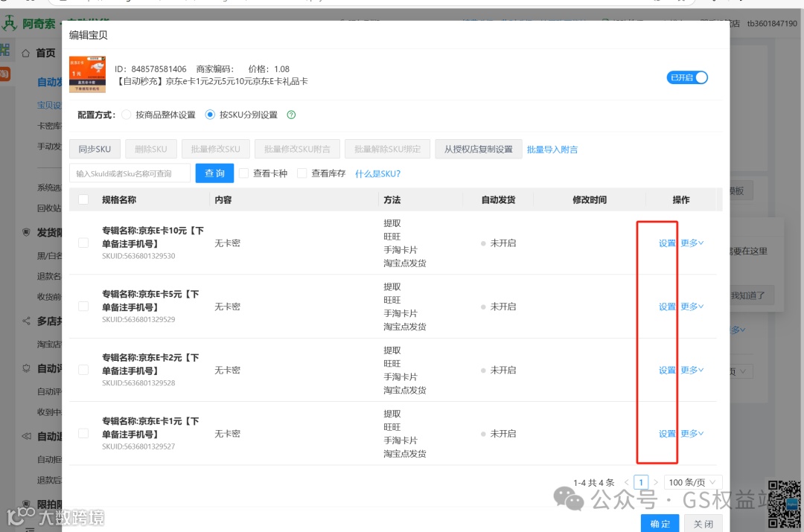Click the home icon beside 首页
The image size is (804, 532).
click(x=25, y=53)
